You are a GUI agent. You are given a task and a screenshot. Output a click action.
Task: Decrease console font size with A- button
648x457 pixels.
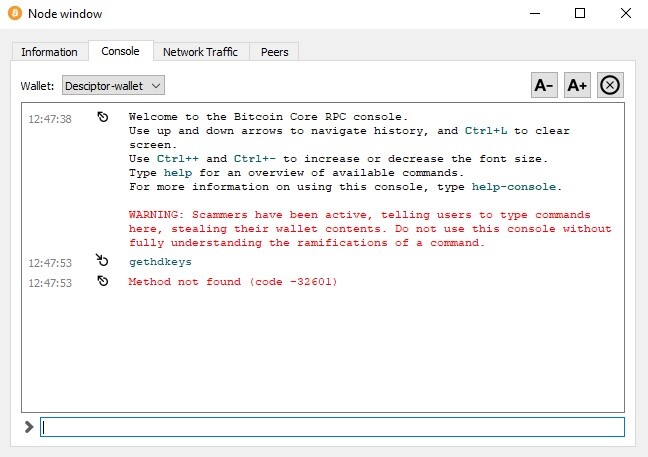[x=544, y=85]
